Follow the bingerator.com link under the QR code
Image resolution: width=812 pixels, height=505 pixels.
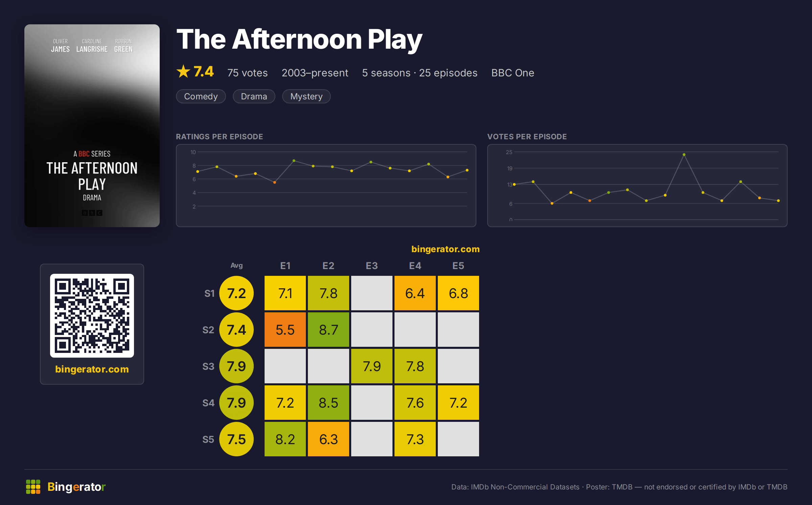(92, 369)
